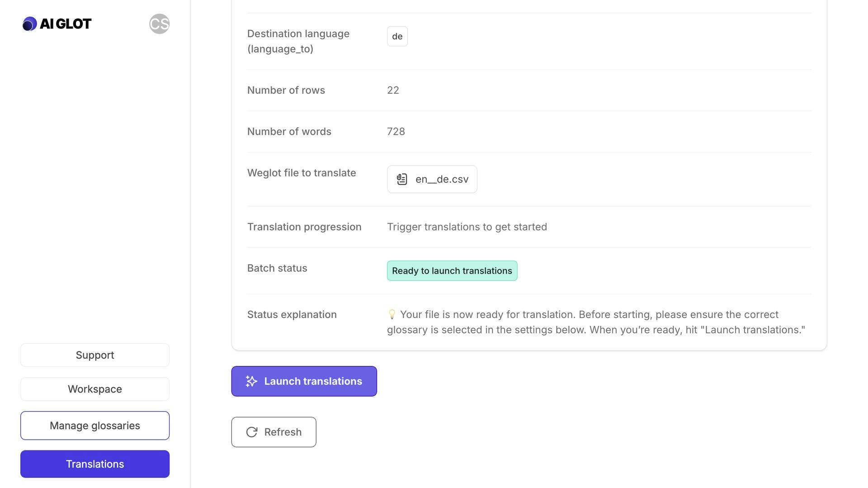868x488 pixels.
Task: Click the AI GLOT wordmark text
Action: 66,24
